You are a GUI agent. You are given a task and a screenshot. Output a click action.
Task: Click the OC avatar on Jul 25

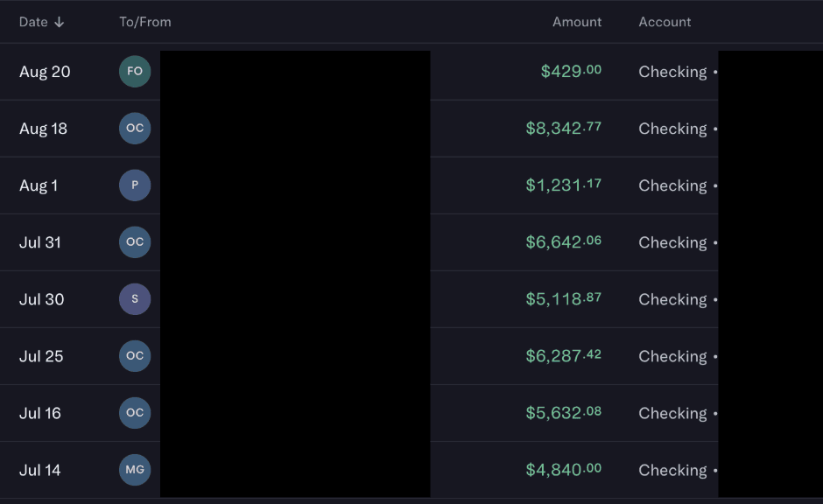tap(135, 356)
